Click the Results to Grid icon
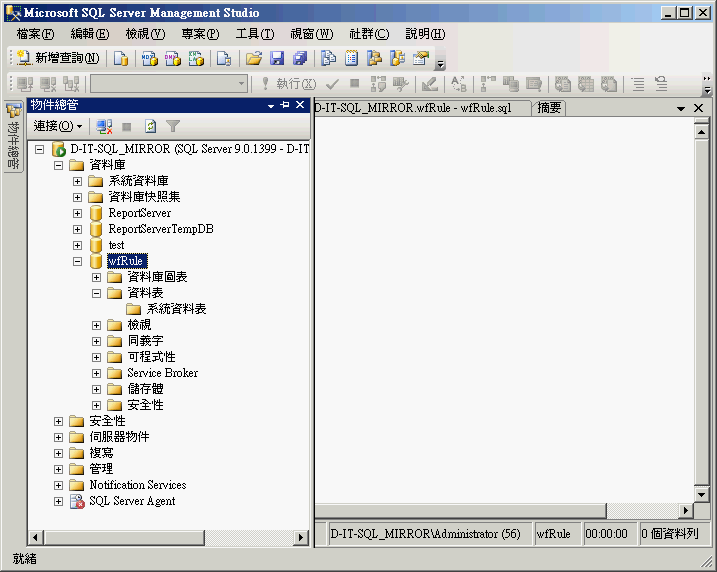Image resolution: width=717 pixels, height=572 pixels. pos(586,84)
